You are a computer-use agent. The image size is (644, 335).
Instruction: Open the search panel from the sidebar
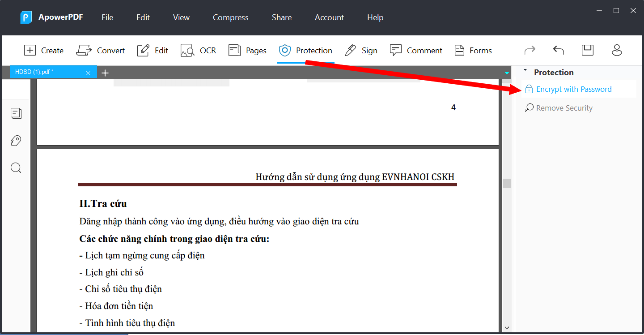(16, 167)
